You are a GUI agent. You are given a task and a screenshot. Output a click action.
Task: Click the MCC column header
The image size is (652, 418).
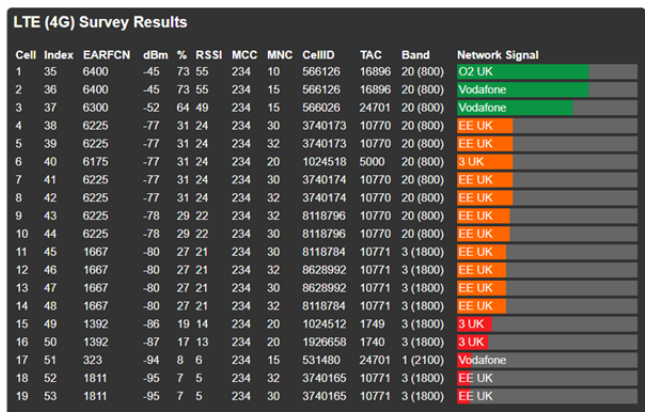tap(244, 55)
